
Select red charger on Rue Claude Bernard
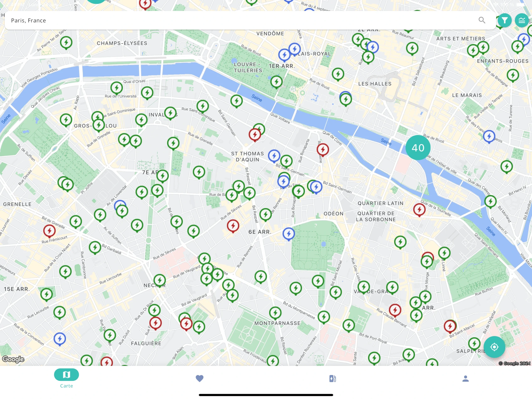(395, 310)
